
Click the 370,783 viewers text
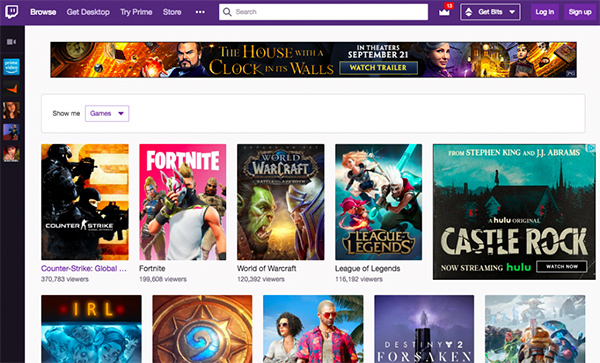(x=65, y=279)
